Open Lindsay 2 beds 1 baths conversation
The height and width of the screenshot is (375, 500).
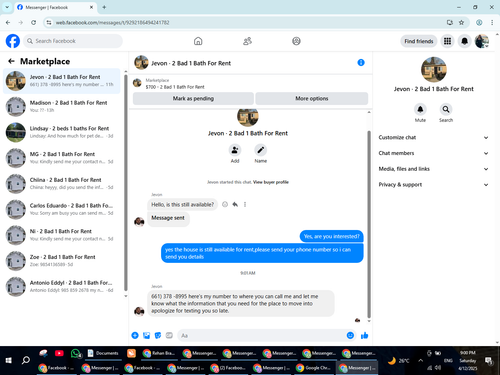pyautogui.click(x=62, y=132)
